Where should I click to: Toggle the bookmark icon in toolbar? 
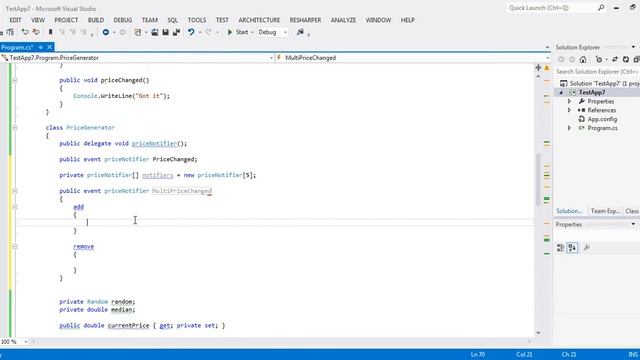click(51, 32)
